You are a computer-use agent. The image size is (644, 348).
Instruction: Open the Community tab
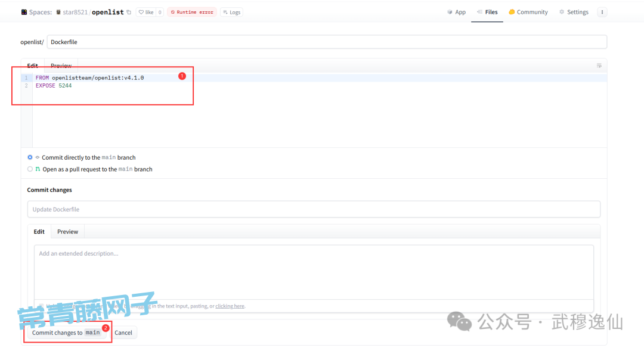pyautogui.click(x=528, y=12)
